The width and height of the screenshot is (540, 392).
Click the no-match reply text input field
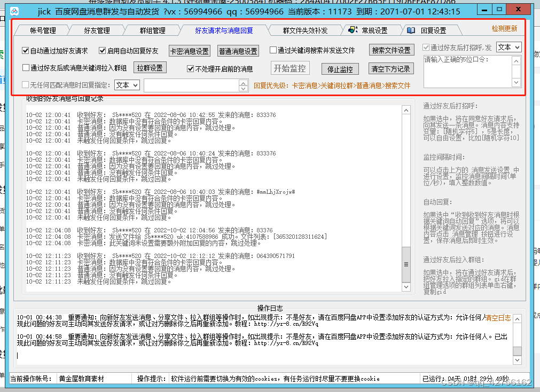(191, 85)
